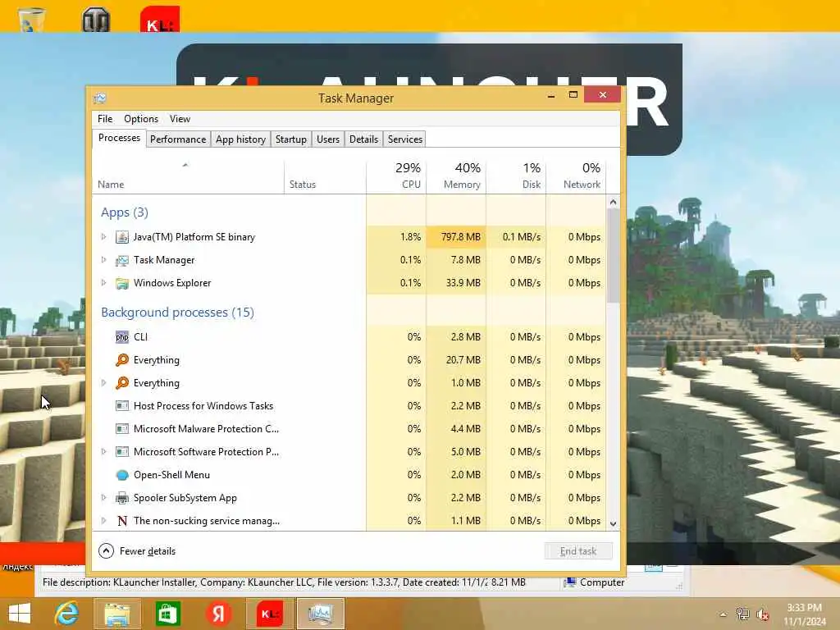Click the php icon beside CLI
840x630 pixels.
click(x=122, y=337)
